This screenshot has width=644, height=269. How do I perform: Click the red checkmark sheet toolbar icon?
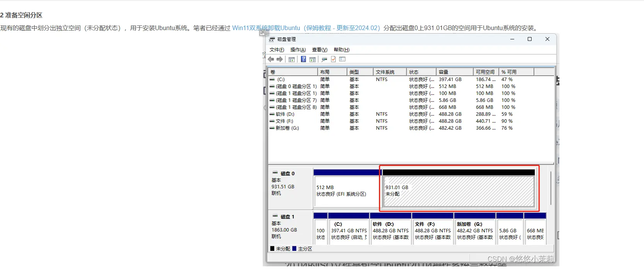pos(333,59)
